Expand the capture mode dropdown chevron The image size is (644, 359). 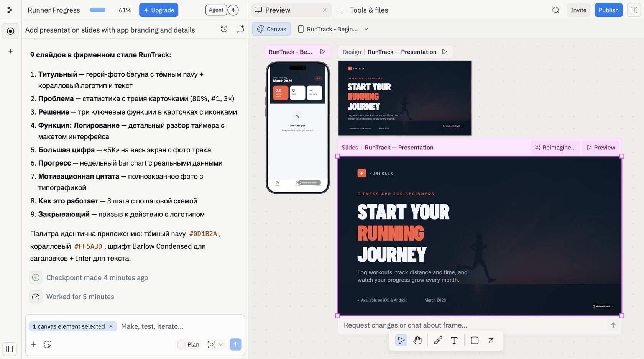coord(220,344)
